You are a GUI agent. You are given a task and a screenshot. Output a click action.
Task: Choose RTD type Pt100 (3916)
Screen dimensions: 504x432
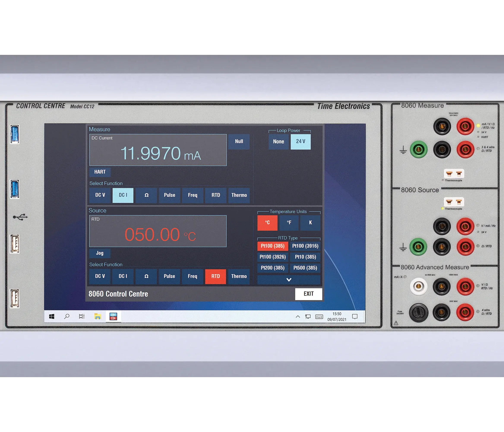[305, 246]
